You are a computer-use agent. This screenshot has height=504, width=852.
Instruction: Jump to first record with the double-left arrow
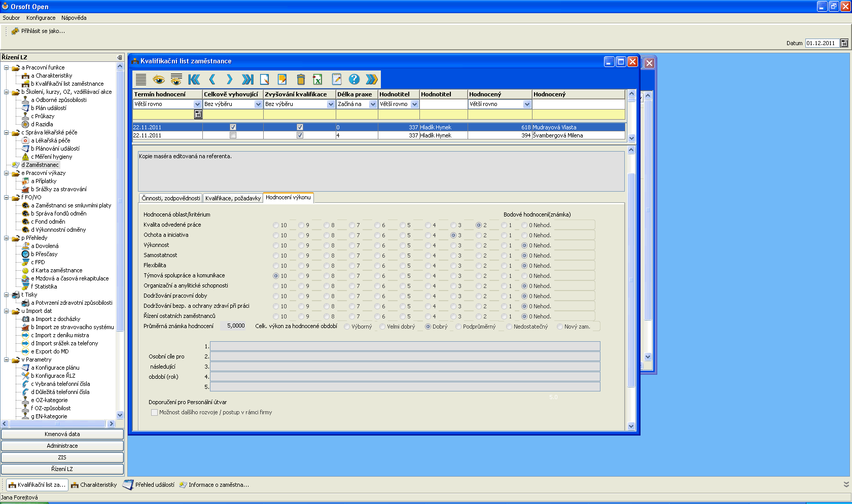[x=194, y=79]
